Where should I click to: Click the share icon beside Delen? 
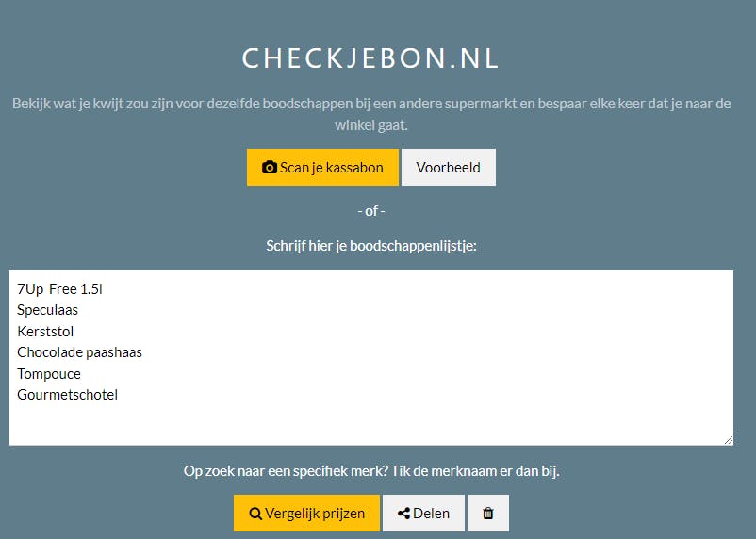point(403,514)
